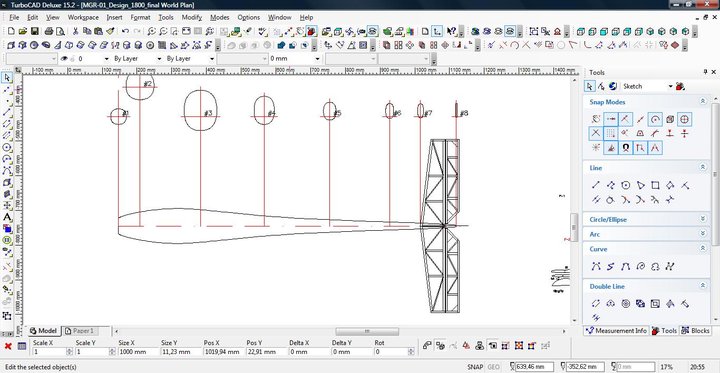Toggle the Center snap mode (circle with crosshair)
The height and width of the screenshot is (373, 720).
[685, 119]
